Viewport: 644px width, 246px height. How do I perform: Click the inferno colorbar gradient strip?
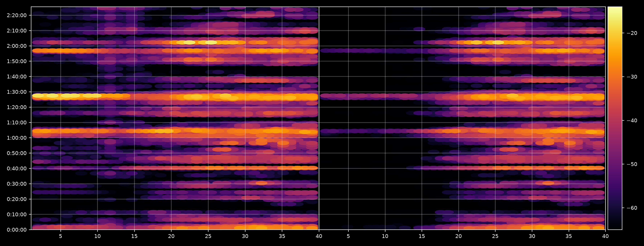coord(615,118)
